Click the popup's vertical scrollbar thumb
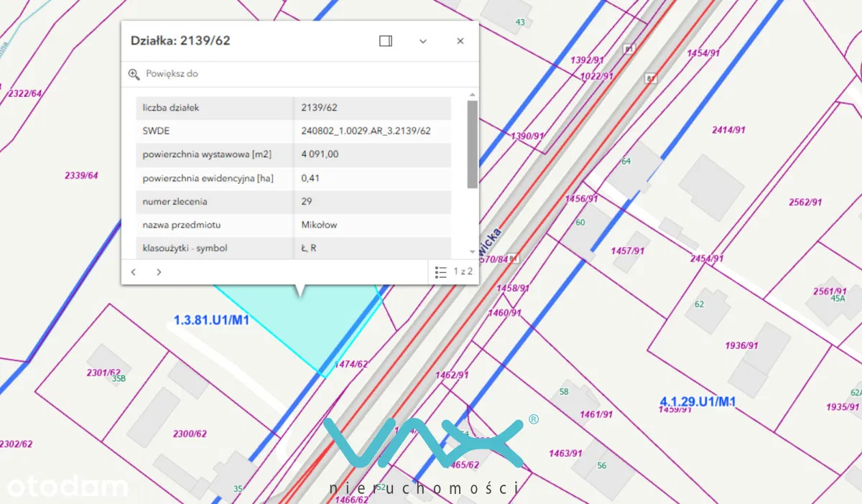This screenshot has width=862, height=504. 472,144
